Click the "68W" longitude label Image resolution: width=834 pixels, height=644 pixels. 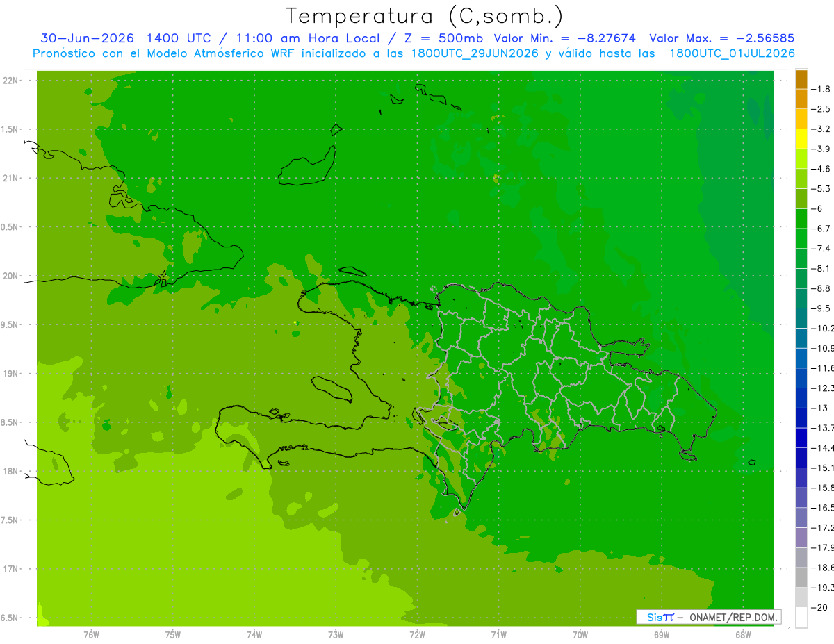[742, 635]
